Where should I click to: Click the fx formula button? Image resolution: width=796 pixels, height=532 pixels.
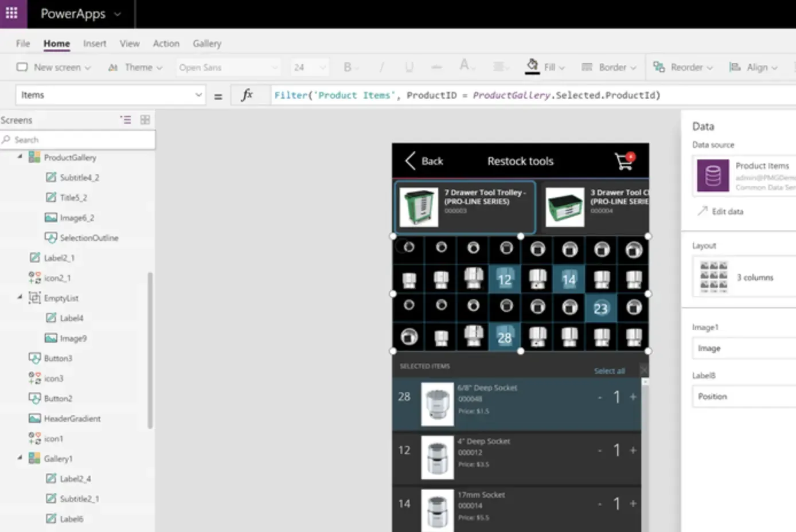(x=247, y=95)
